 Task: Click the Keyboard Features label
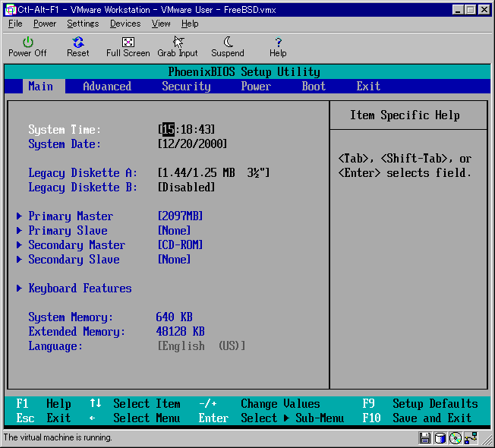[x=80, y=289]
